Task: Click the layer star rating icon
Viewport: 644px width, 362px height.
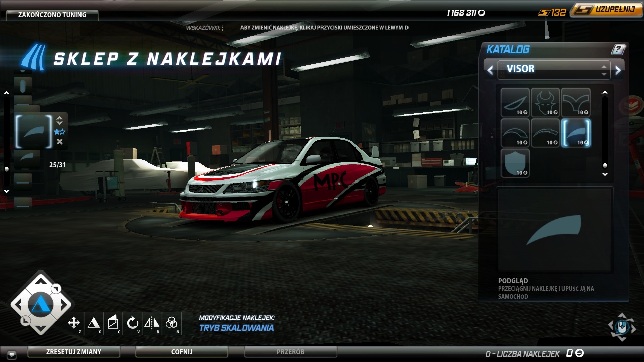Action: point(59,132)
